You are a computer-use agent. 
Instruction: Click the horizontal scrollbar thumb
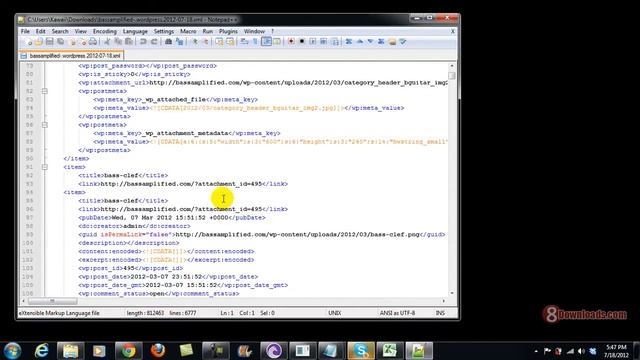click(52, 301)
